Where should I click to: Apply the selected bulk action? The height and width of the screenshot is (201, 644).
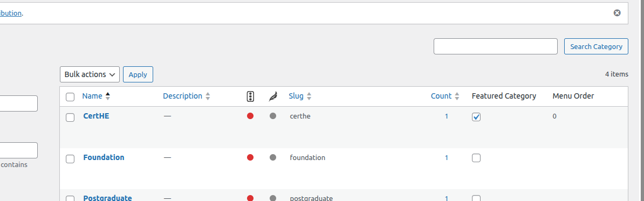click(138, 74)
